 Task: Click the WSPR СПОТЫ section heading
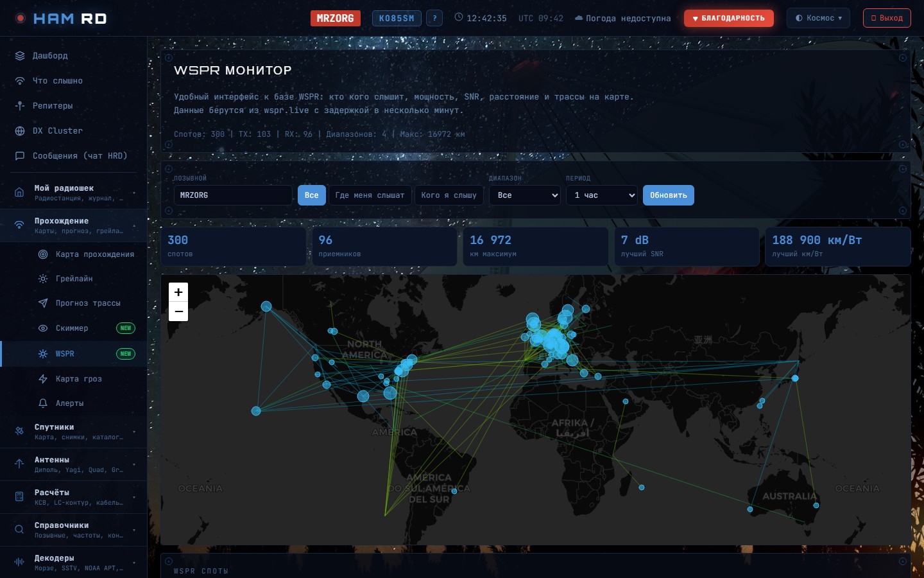pos(201,571)
